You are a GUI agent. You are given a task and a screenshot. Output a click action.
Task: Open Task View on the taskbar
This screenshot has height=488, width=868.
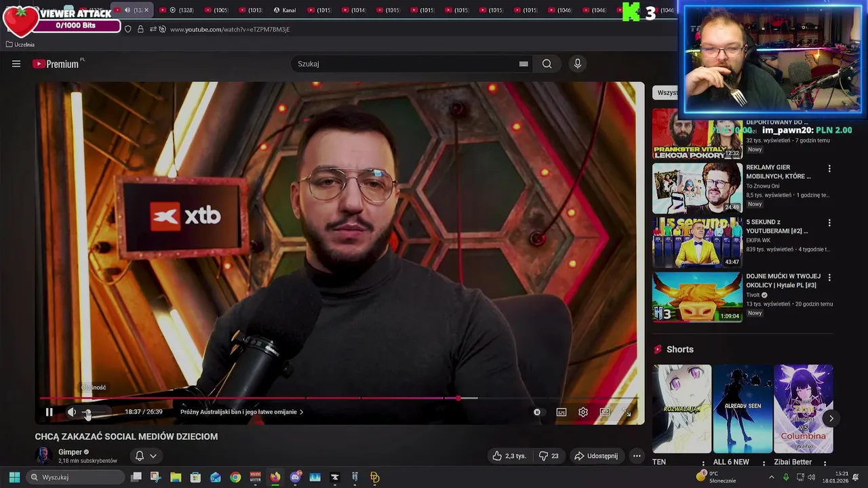(x=136, y=477)
